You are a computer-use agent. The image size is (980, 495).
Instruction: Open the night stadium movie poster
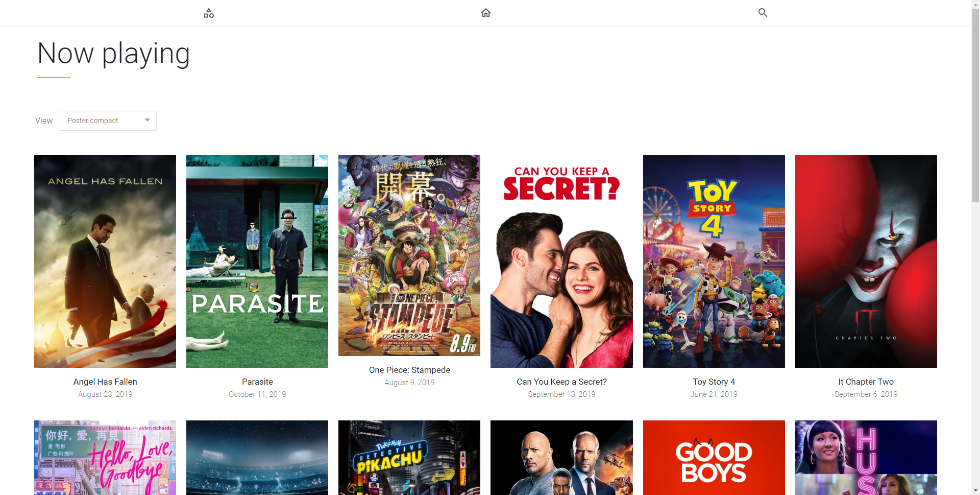[x=257, y=458]
